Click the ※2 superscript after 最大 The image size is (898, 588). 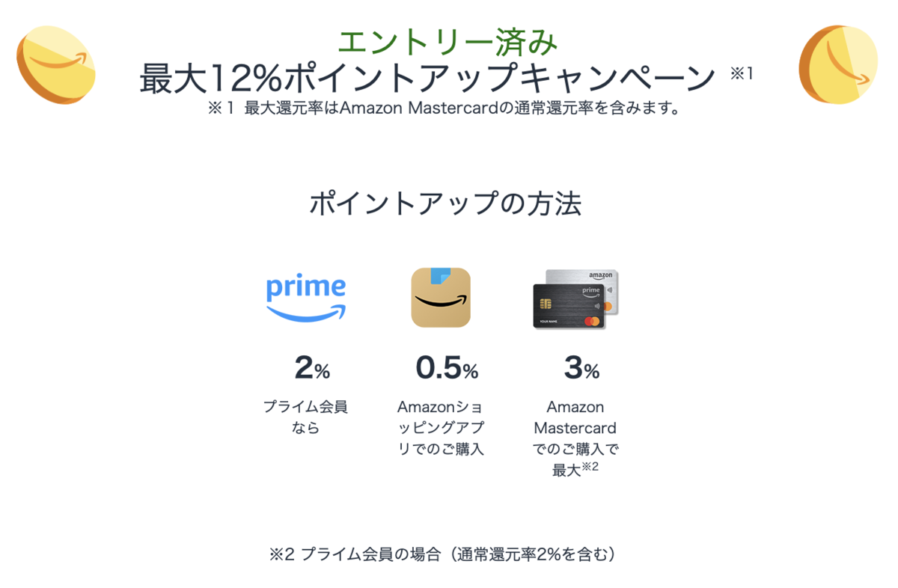click(590, 468)
